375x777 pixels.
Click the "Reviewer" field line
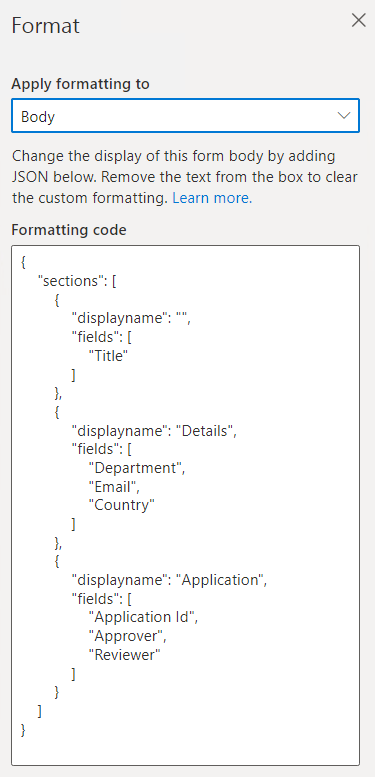(125, 655)
